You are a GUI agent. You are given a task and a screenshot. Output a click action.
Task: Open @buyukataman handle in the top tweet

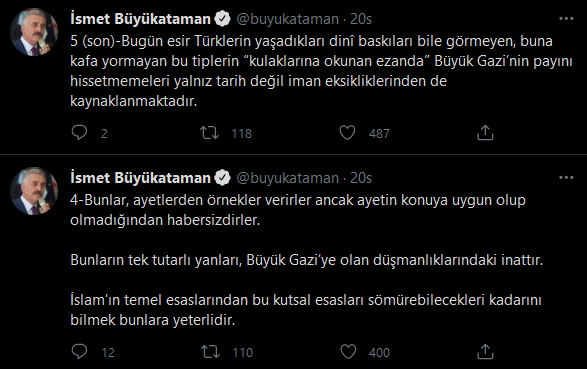[x=288, y=19]
